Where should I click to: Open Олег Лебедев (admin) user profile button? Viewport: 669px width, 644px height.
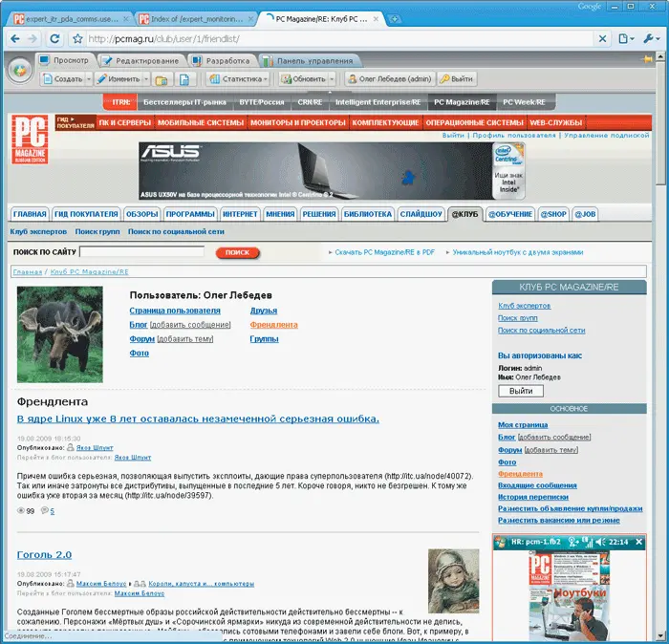pos(390,79)
